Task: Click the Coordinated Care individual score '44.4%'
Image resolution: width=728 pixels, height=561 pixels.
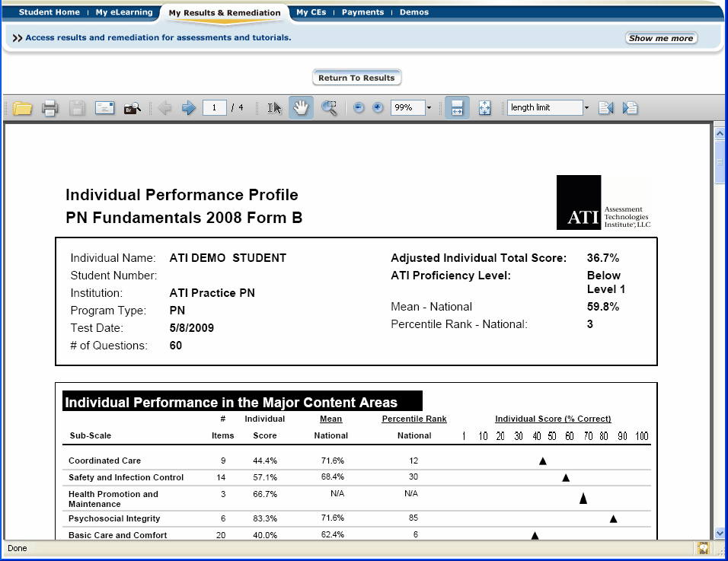Action: [x=265, y=461]
